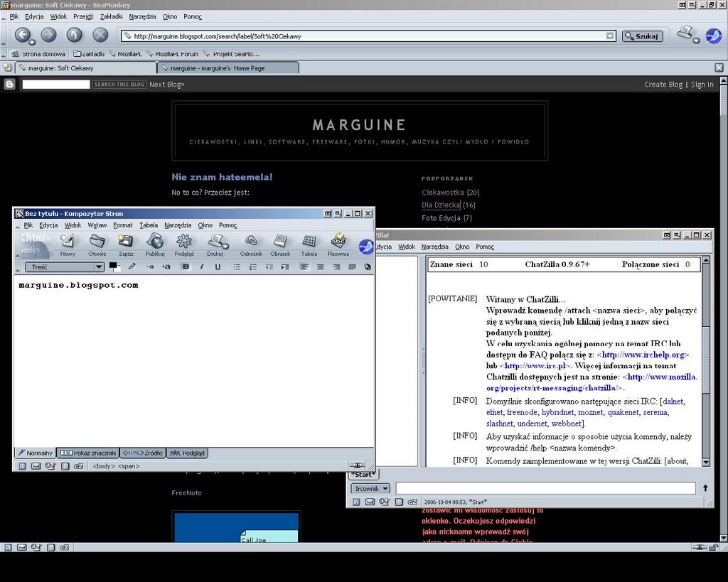This screenshot has width=728, height=582.
Task: Click the dalnet network link in ChatZilla
Action: [x=673, y=402]
